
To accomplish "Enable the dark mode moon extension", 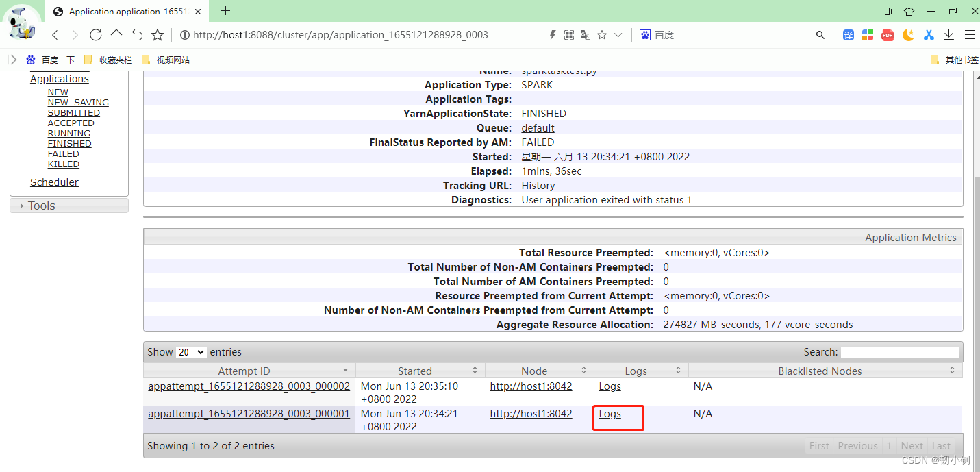I will (x=908, y=34).
